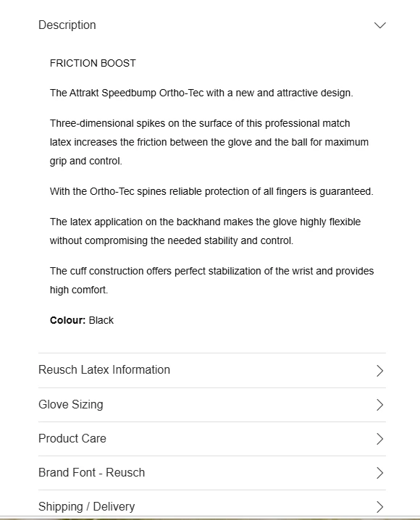The image size is (420, 520).
Task: Click the Ortho-Tec spines protection sentence
Action: 211,191
